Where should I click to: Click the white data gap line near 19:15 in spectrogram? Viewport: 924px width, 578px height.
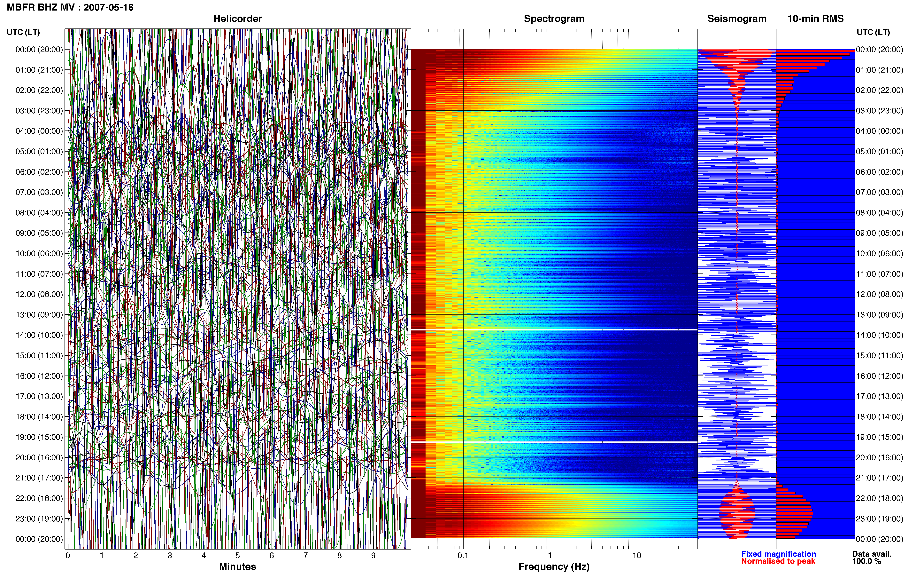[x=554, y=442]
